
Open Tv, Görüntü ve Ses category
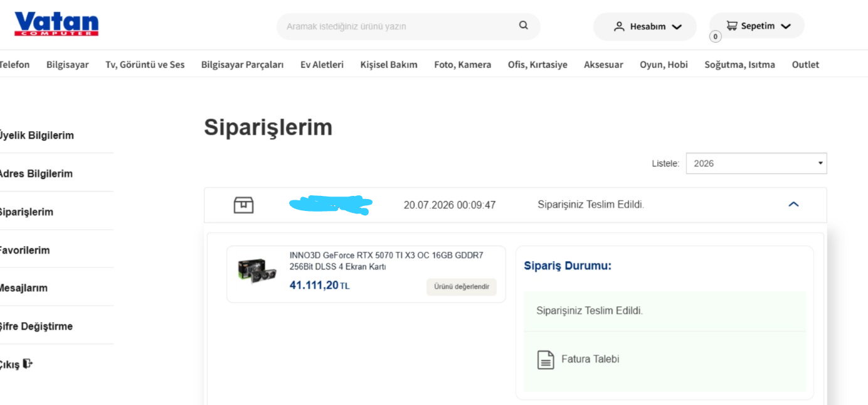tap(145, 65)
